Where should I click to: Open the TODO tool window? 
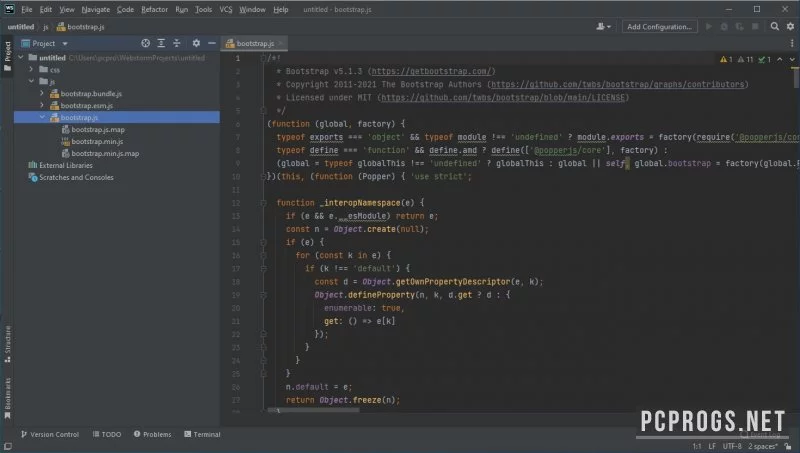107,434
